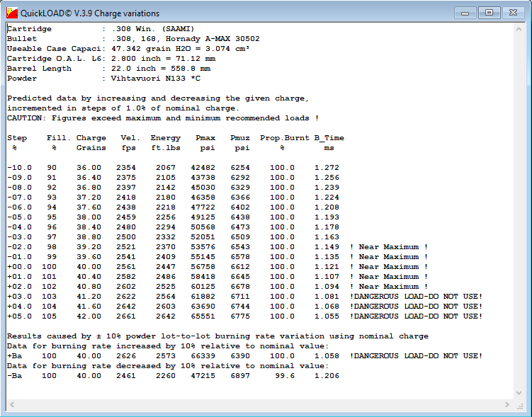Click the '49125' Pmax value
This screenshot has width=532, height=417.
click(203, 217)
